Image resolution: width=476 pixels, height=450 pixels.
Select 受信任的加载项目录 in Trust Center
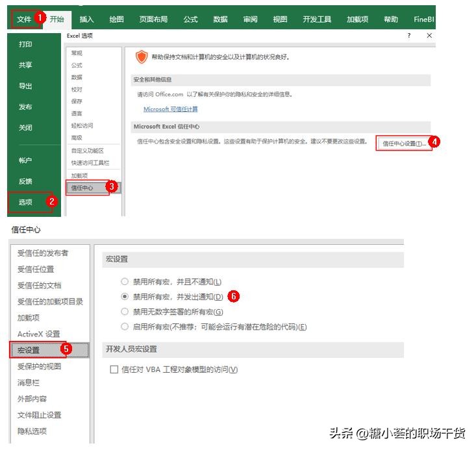click(50, 301)
